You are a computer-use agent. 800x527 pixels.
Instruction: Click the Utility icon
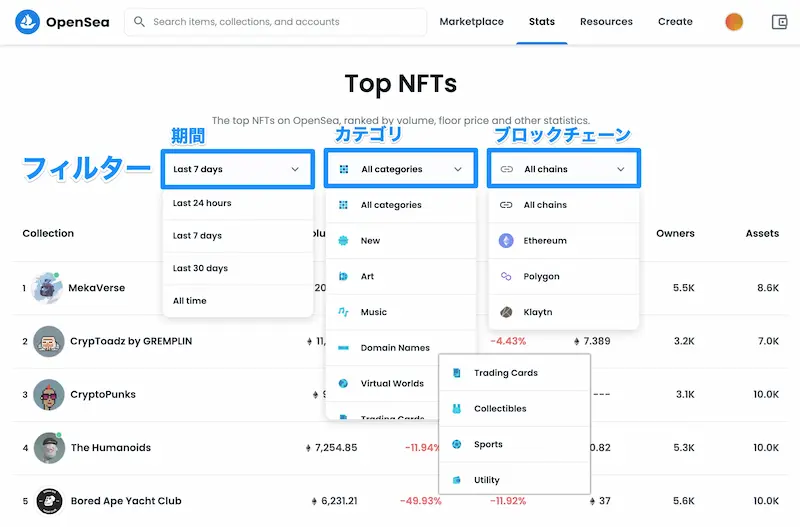[457, 480]
